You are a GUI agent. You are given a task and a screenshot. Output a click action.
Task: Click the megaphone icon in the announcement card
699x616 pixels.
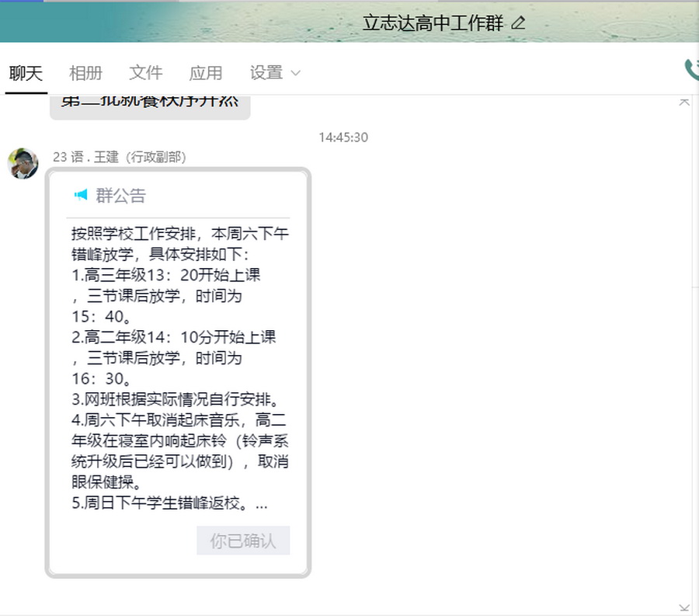tap(81, 195)
